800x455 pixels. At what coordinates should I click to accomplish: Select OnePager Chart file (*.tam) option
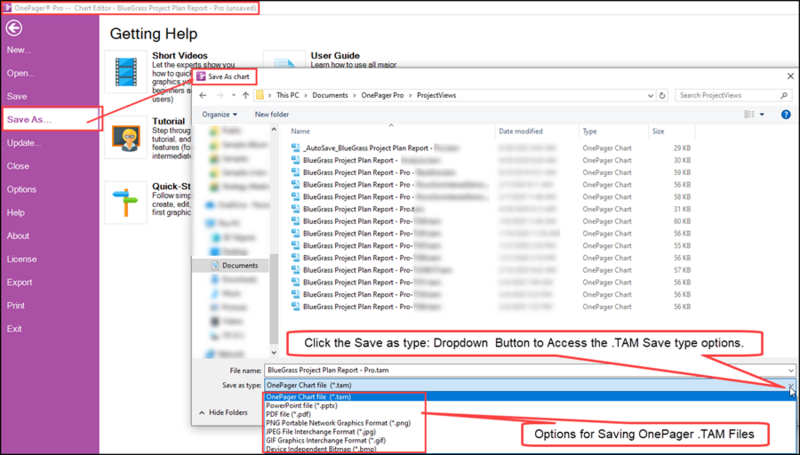(x=309, y=397)
